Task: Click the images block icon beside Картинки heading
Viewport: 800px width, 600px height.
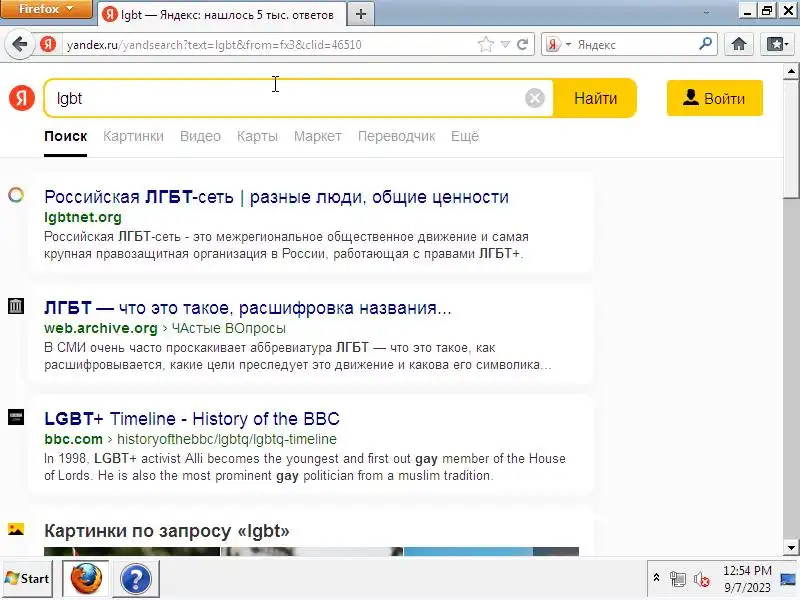Action: click(x=16, y=529)
